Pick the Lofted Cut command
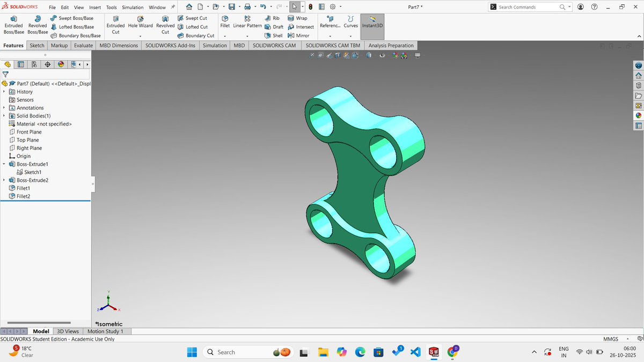Viewport: 644px width, 362px height. pyautogui.click(x=192, y=27)
